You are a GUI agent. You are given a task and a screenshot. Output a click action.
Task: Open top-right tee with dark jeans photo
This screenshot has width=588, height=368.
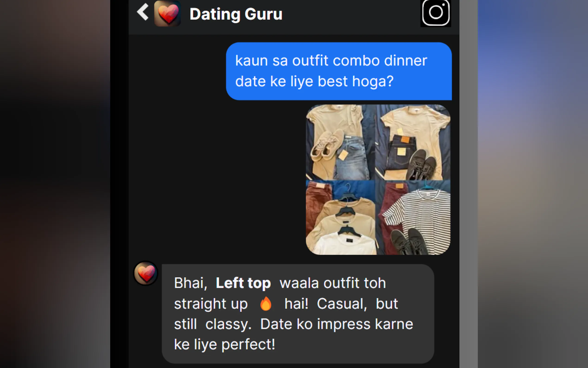413,142
